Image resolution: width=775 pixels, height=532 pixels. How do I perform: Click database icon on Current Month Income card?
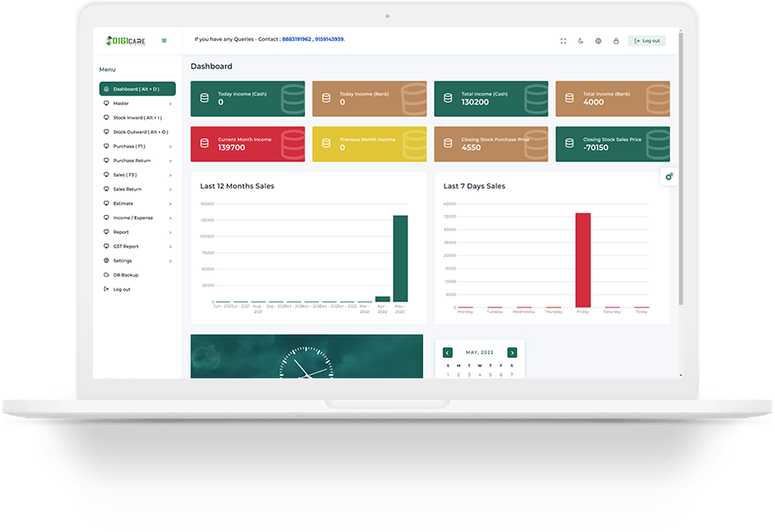203,143
